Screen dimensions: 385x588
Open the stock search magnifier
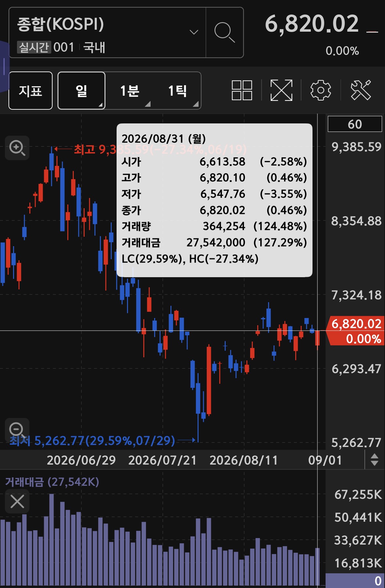point(225,33)
